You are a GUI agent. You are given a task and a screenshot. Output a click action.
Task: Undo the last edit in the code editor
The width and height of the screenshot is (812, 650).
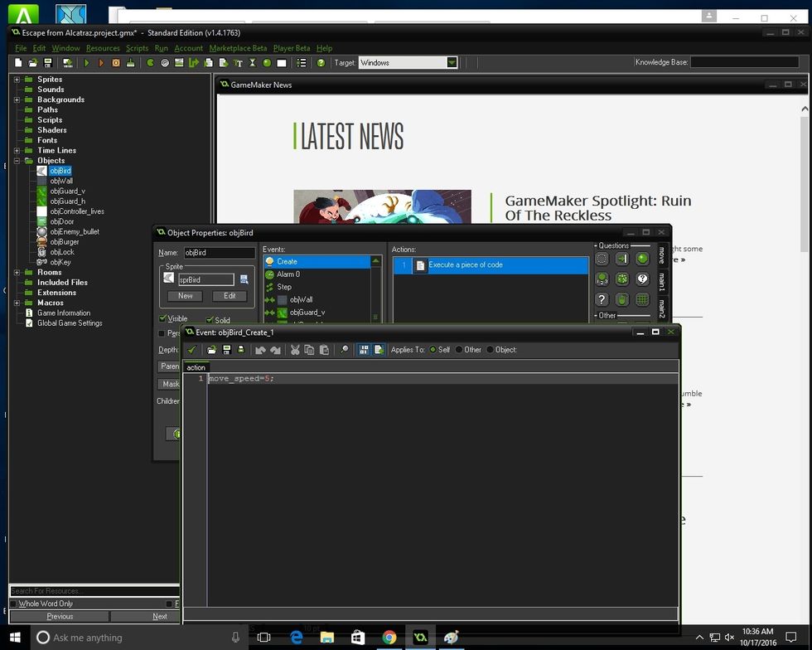pos(260,350)
